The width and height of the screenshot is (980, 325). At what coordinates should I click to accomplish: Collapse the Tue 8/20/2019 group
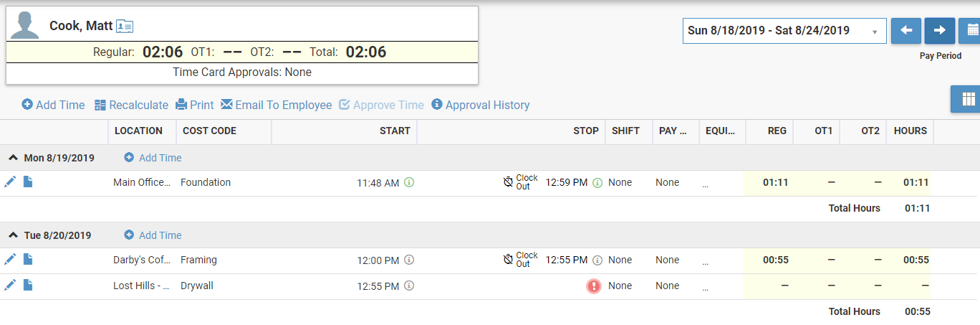(14, 235)
